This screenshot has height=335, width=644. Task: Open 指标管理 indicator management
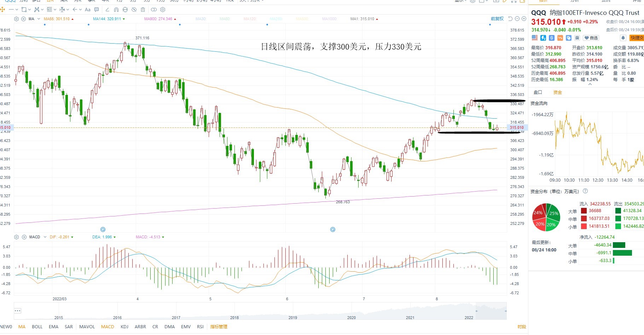(x=219, y=327)
